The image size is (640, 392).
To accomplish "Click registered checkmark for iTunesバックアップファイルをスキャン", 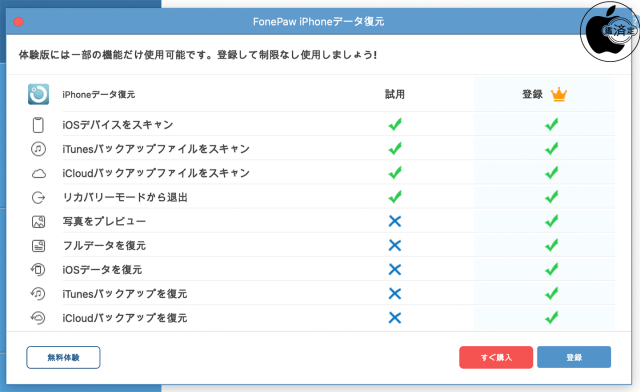I will click(x=551, y=148).
